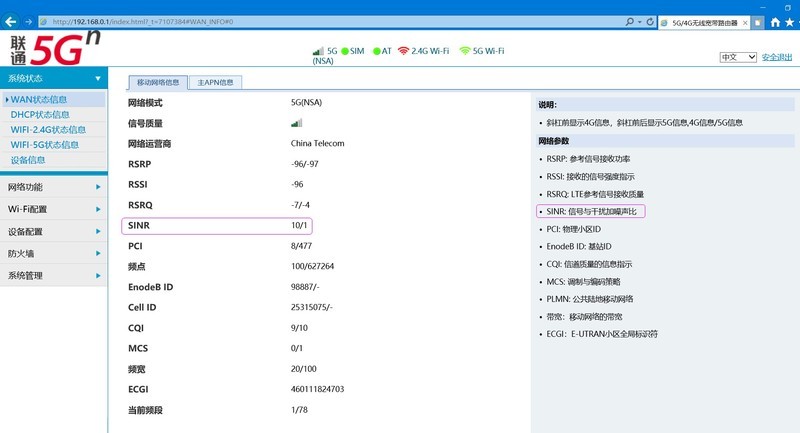Expand the 网络功能 sidebar menu
The height and width of the screenshot is (433, 800).
[x=54, y=187]
